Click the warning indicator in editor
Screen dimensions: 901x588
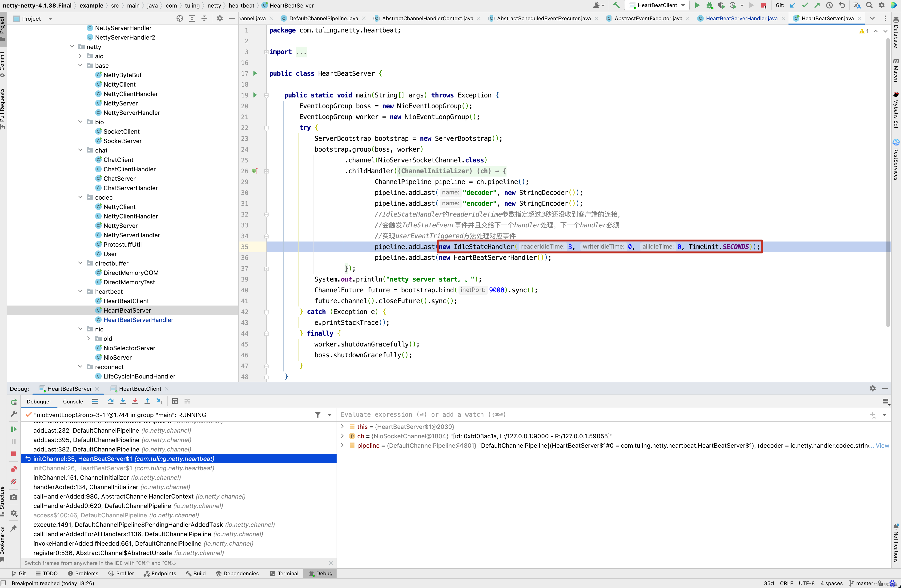864,31
